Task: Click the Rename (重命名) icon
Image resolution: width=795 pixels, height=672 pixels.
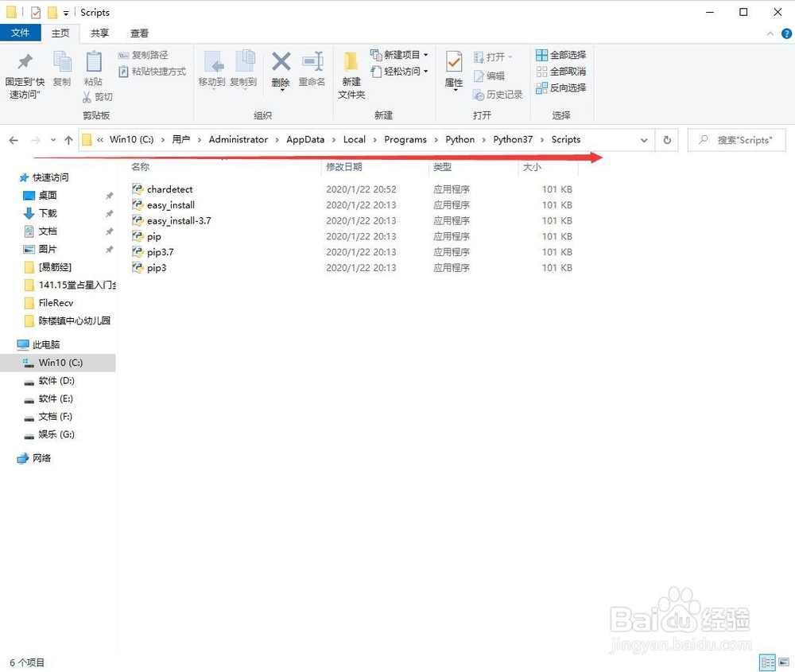Action: click(x=312, y=61)
